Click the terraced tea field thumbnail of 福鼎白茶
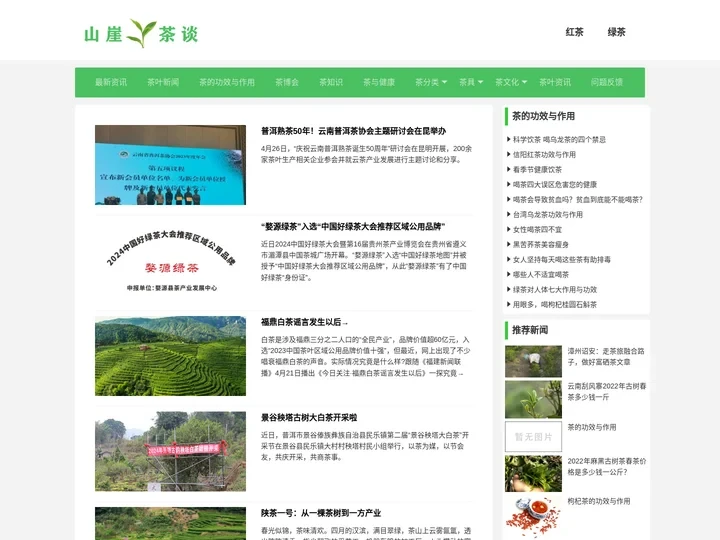This screenshot has height=540, width=720. [x=170, y=356]
